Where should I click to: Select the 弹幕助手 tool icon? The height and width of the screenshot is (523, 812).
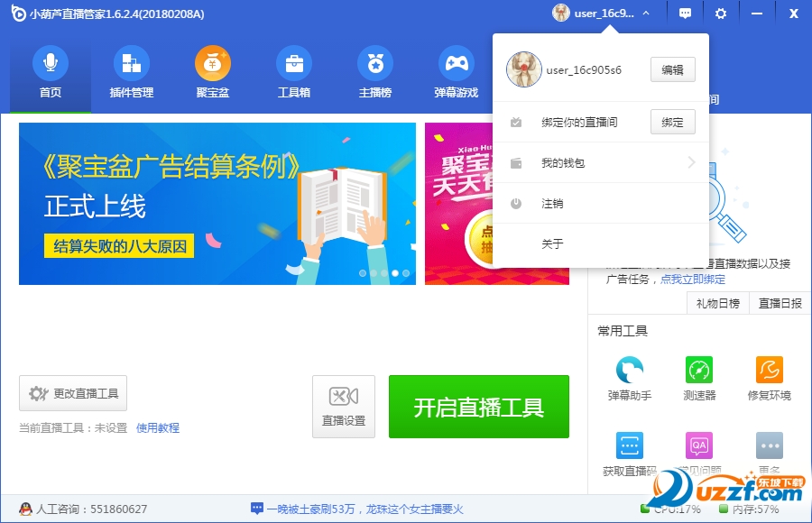629,370
